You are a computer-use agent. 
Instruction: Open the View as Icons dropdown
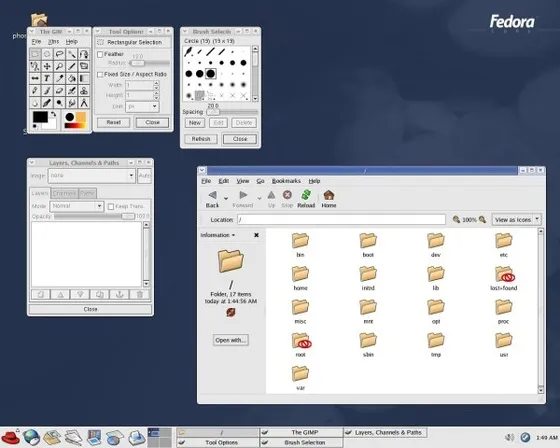pyautogui.click(x=517, y=220)
